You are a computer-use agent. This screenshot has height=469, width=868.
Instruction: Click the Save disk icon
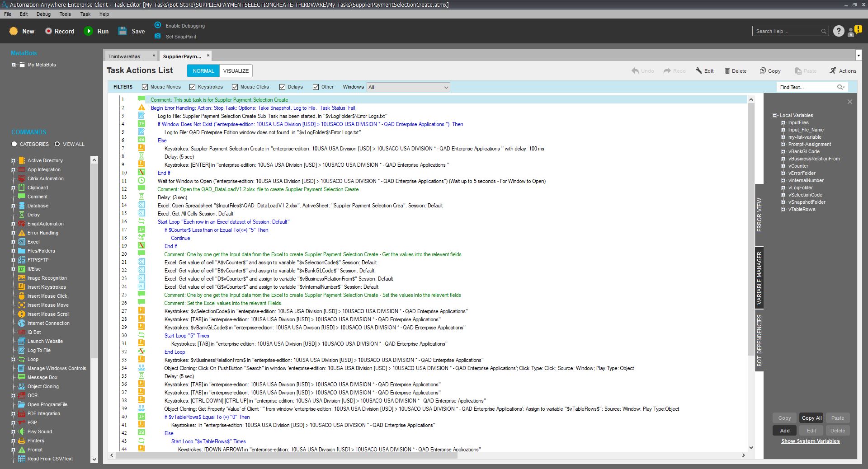123,31
